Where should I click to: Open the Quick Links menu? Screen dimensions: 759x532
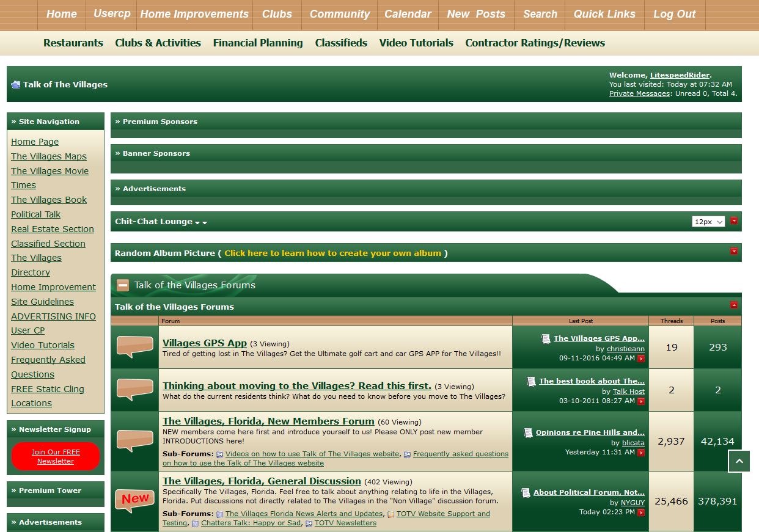(604, 14)
